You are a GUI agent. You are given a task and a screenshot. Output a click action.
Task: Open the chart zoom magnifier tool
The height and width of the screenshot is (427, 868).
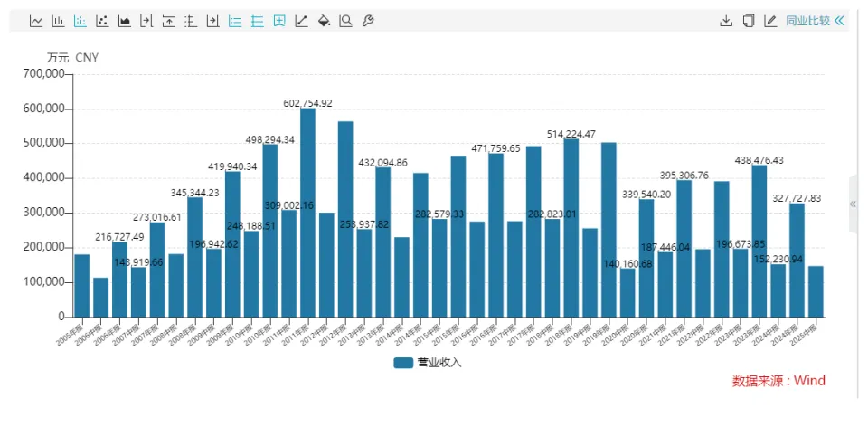pos(346,21)
